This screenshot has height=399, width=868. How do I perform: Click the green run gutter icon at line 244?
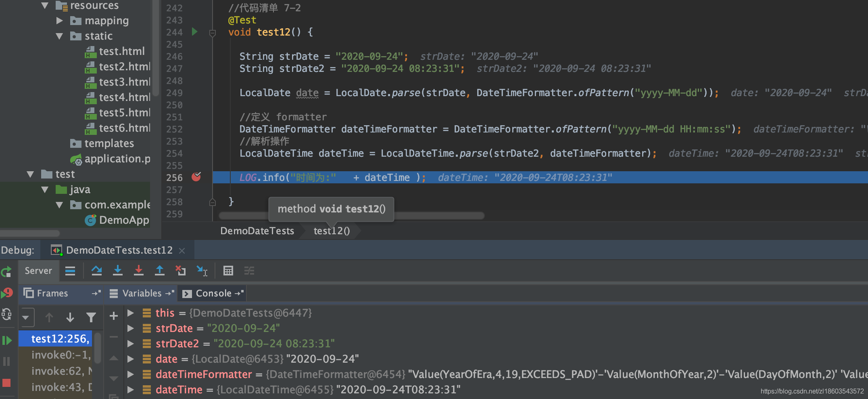pos(195,31)
